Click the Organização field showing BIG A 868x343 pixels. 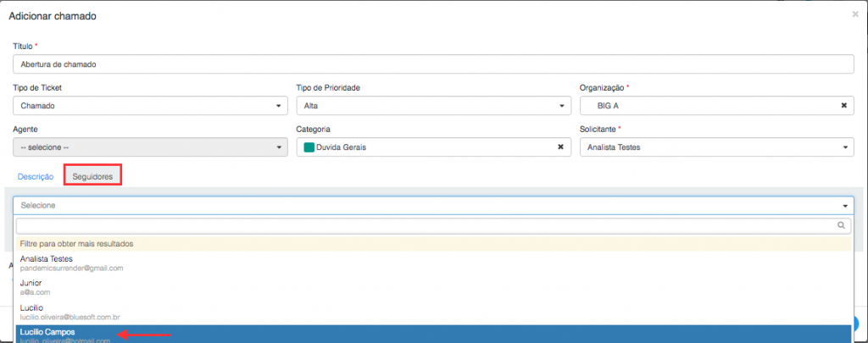717,106
